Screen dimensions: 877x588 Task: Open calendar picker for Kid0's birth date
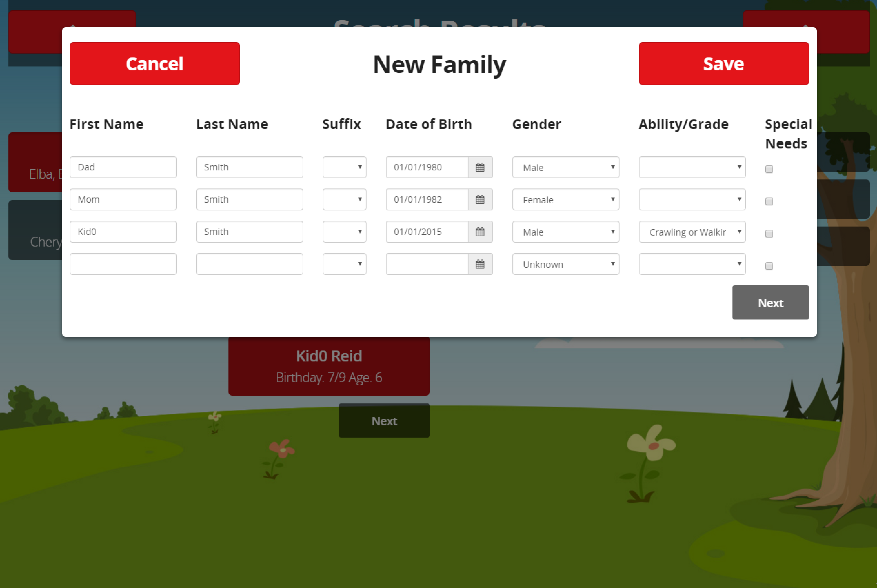(480, 232)
